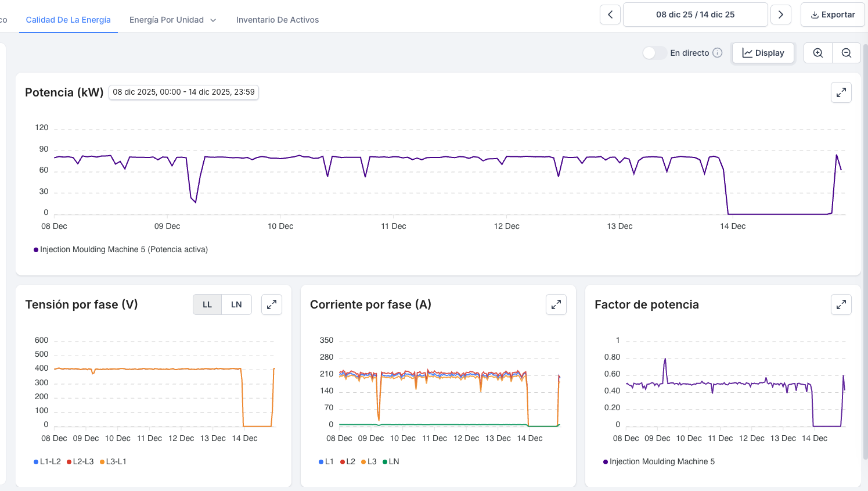This screenshot has height=491, width=868.
Task: Switch voltage view to LN
Action: (236, 304)
